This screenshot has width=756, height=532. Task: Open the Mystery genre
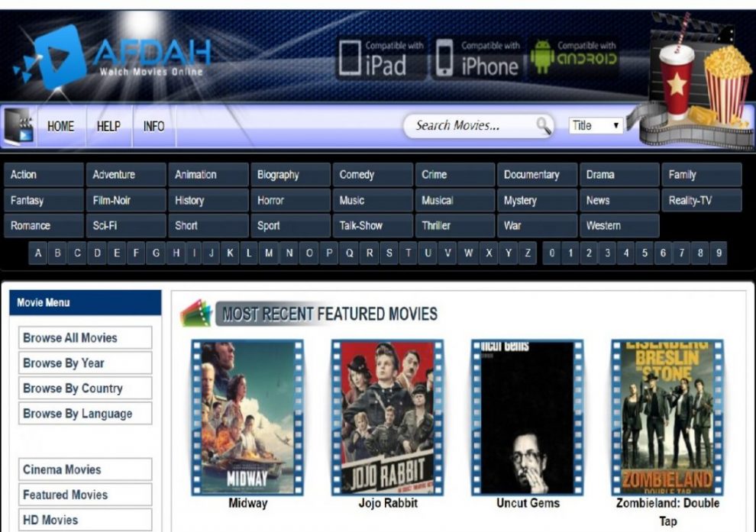[537, 200]
